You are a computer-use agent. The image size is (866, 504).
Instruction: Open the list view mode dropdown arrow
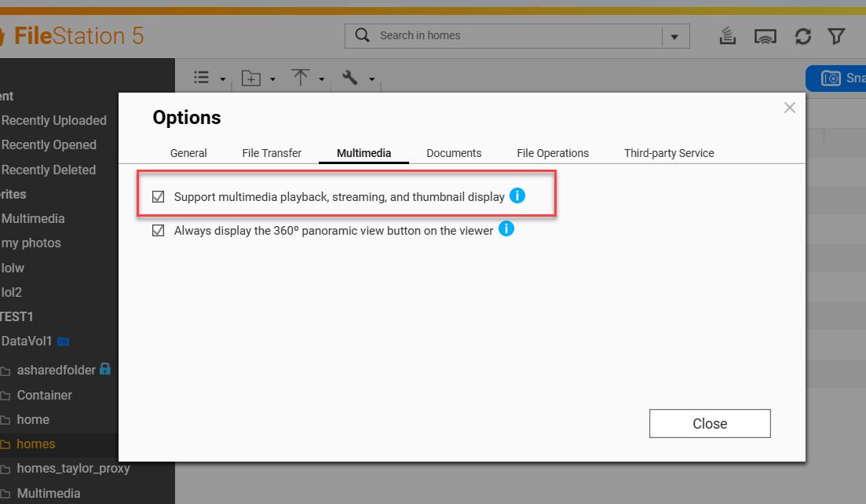(223, 79)
